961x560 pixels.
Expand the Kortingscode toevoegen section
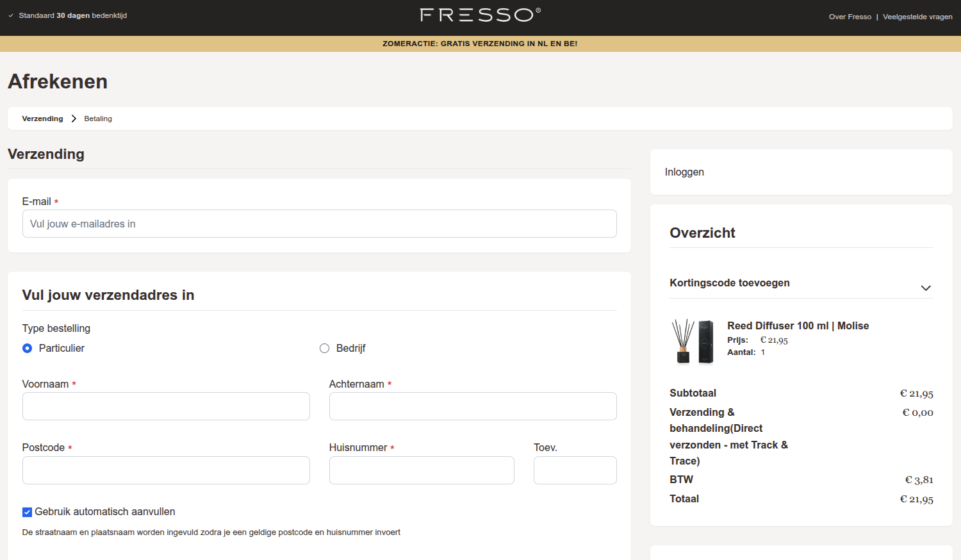point(730,283)
